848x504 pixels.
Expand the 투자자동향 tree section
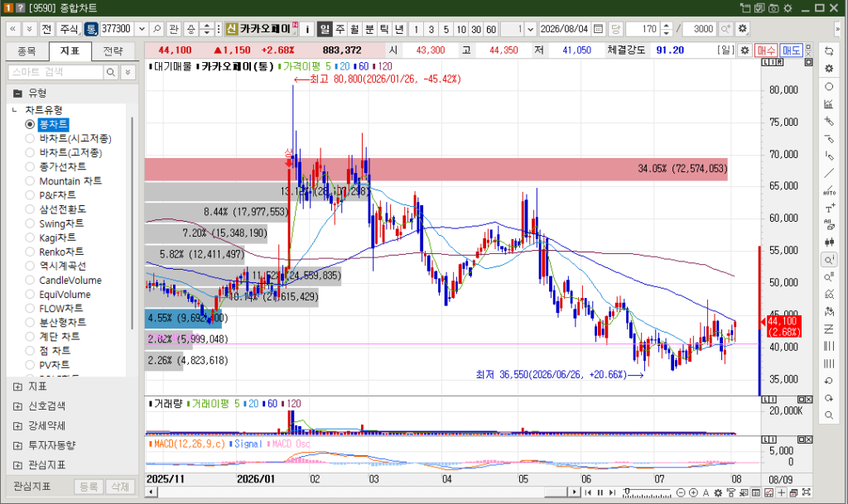pos(17,446)
